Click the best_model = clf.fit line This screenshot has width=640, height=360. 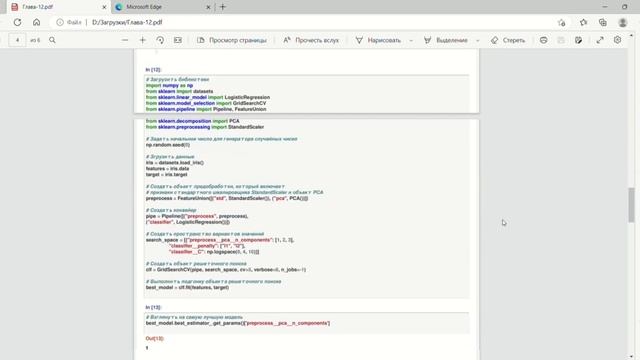pos(187,287)
